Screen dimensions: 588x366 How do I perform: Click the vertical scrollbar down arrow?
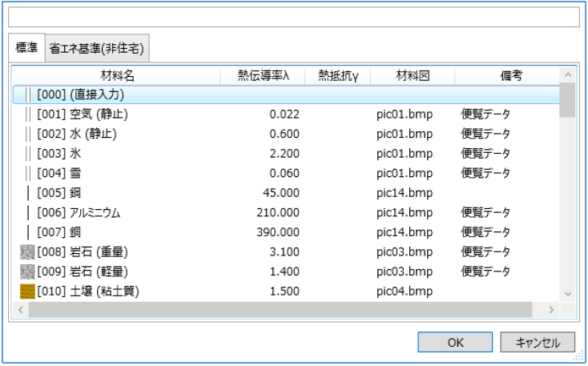[x=567, y=294]
